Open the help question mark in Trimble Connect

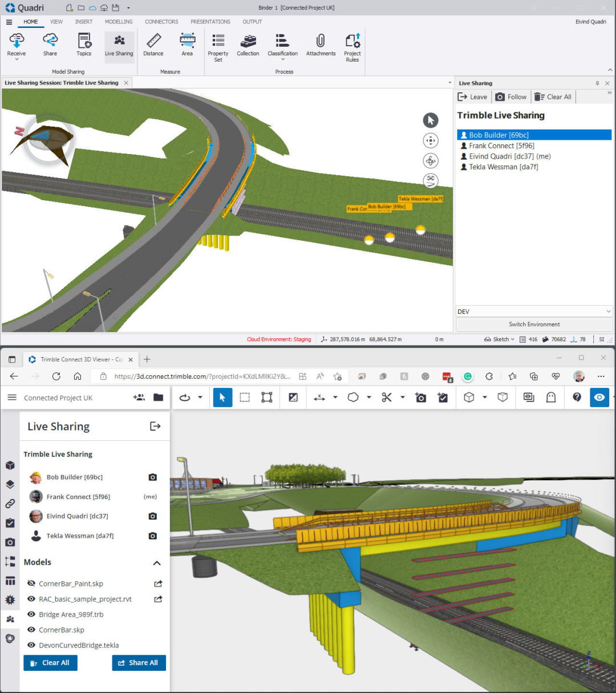click(577, 398)
